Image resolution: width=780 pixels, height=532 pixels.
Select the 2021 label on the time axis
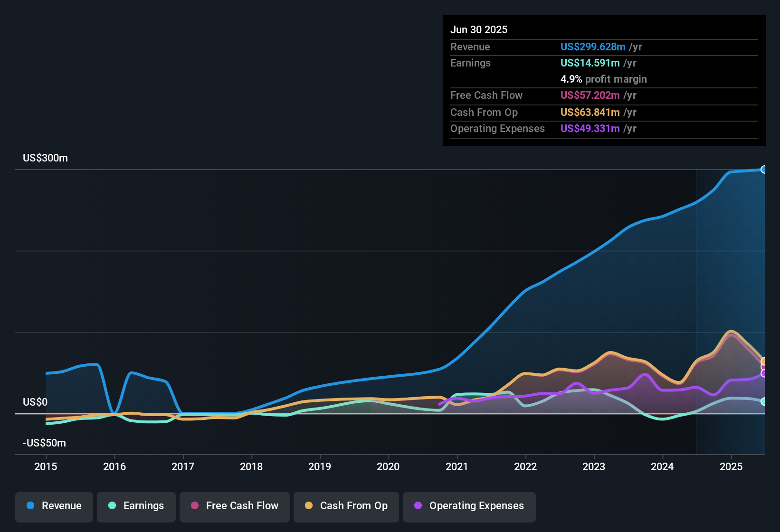pyautogui.click(x=457, y=466)
